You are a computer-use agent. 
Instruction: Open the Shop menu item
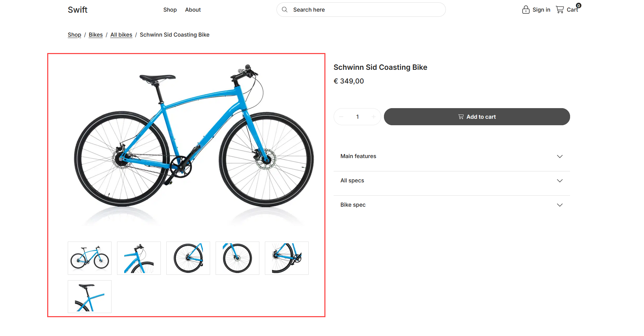[170, 10]
